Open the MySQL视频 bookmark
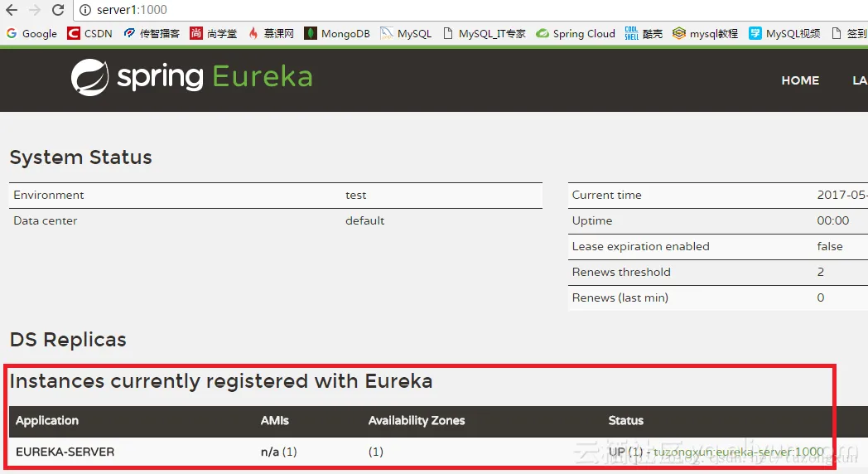This screenshot has width=868, height=474. [784, 34]
